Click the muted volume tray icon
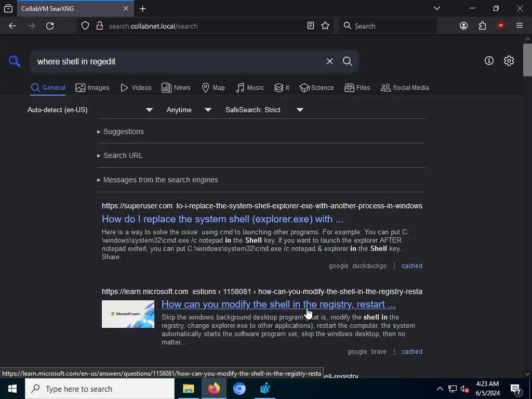Image resolution: width=532 pixels, height=399 pixels. pos(465,389)
